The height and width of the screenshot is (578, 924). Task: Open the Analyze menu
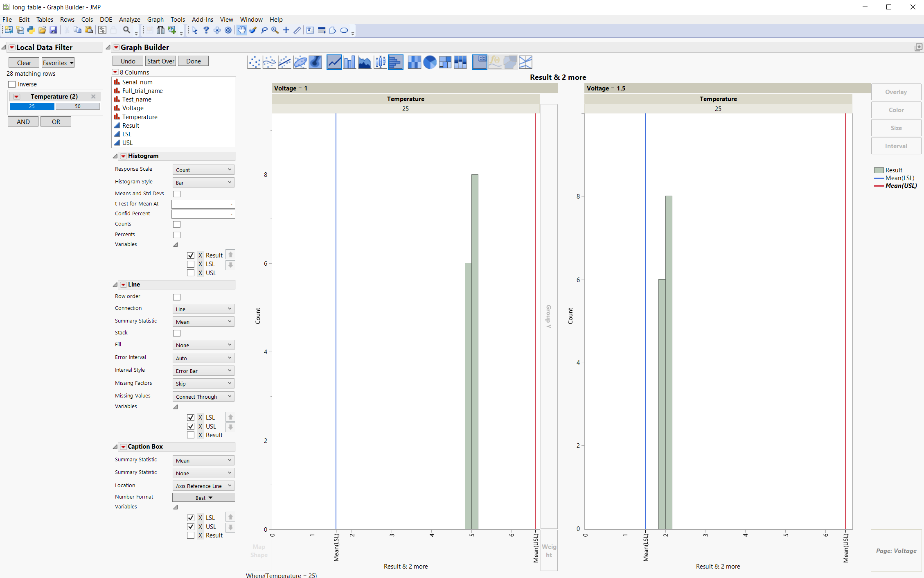129,19
